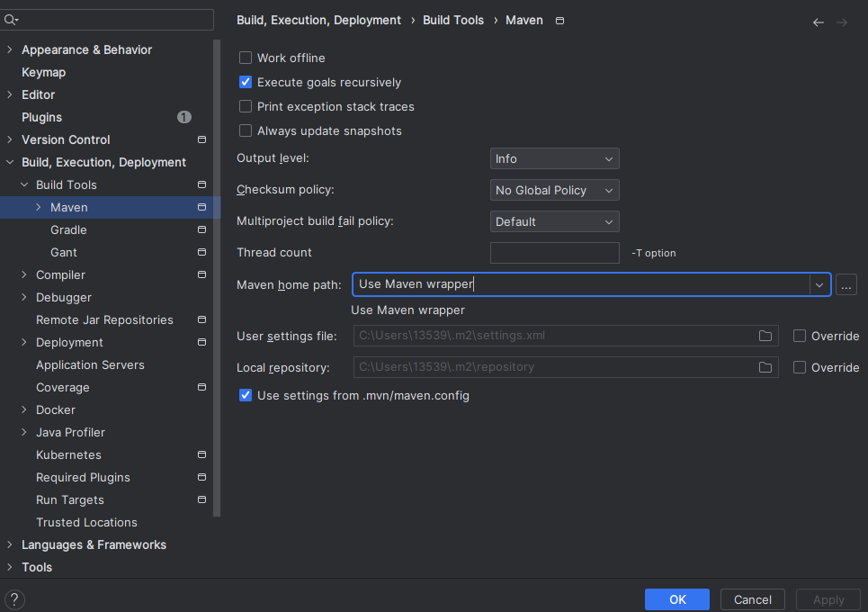Screen dimensions: 868x612
Task: Click browse (...) button for Maven home
Action: coord(846,284)
